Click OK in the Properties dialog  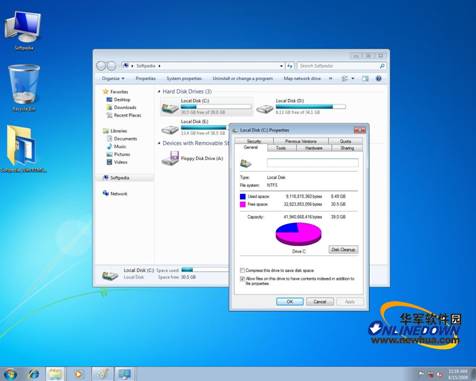[290, 301]
